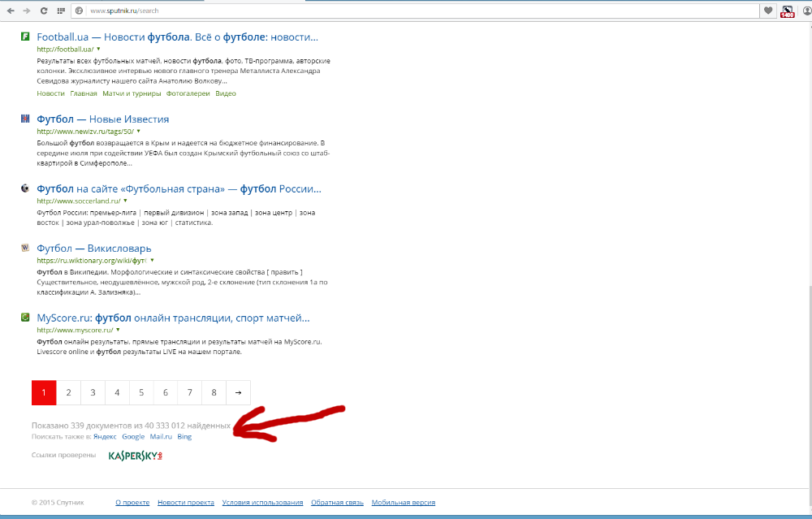Expand dropdown arrow next to myscore.ru URL

(x=118, y=330)
